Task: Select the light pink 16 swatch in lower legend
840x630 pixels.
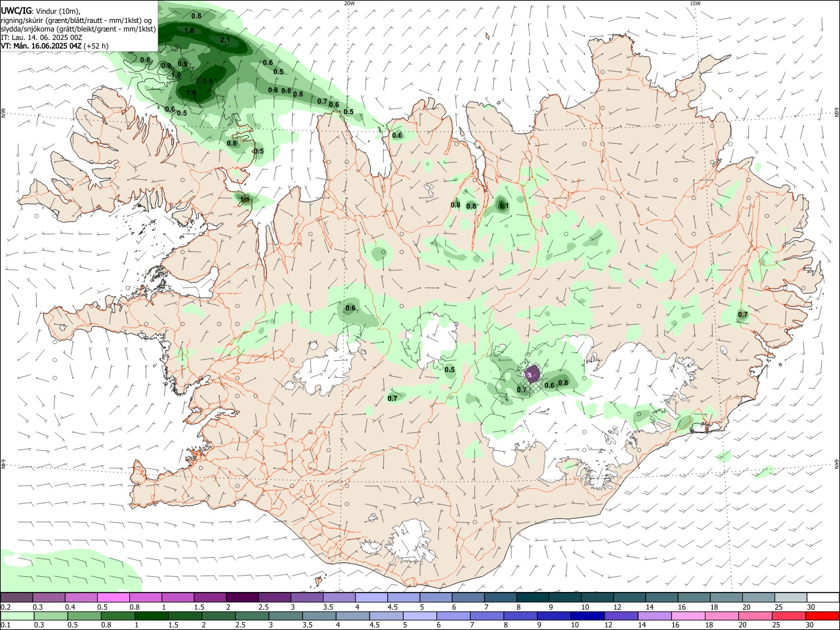Action: (x=688, y=616)
